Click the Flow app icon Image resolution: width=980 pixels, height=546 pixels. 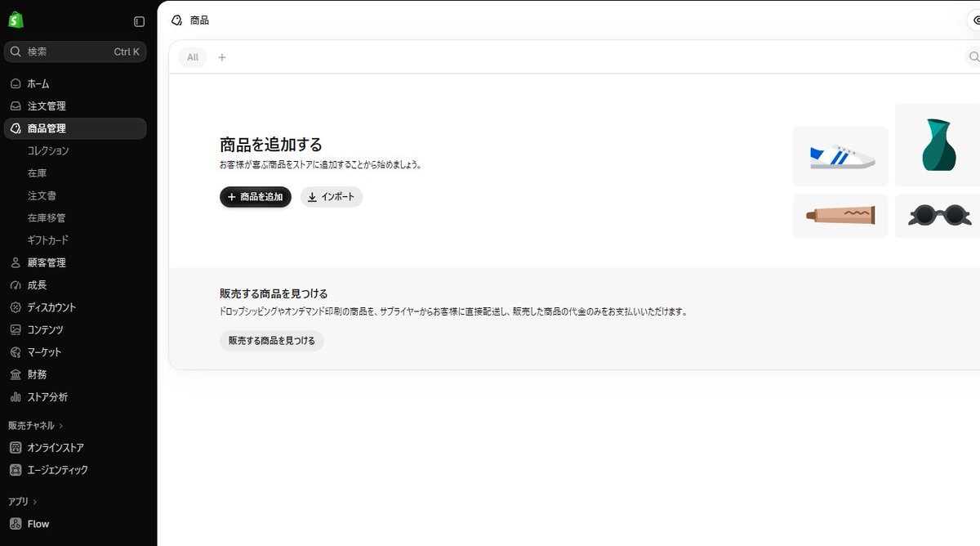coord(16,524)
